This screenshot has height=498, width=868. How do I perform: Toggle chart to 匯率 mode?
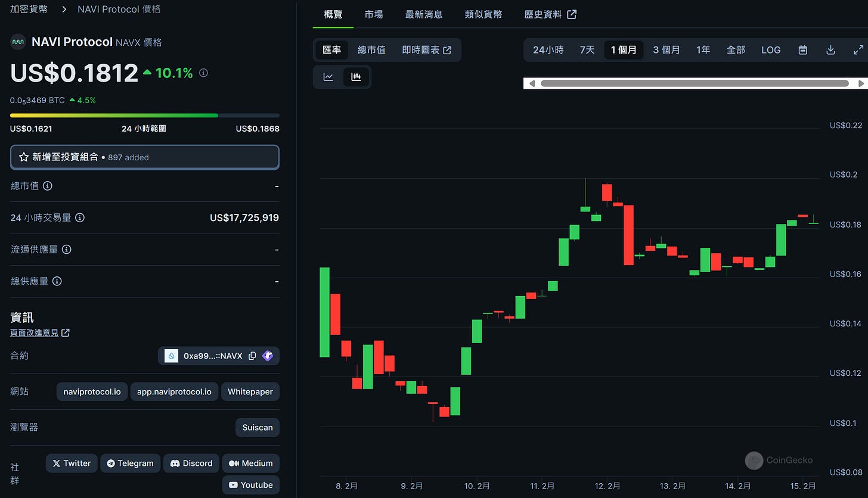pyautogui.click(x=332, y=50)
